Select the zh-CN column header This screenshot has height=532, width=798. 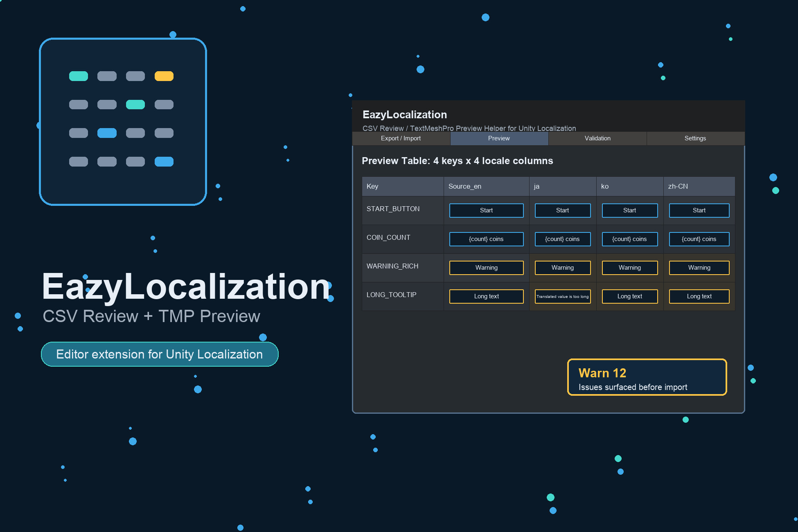[699, 186]
